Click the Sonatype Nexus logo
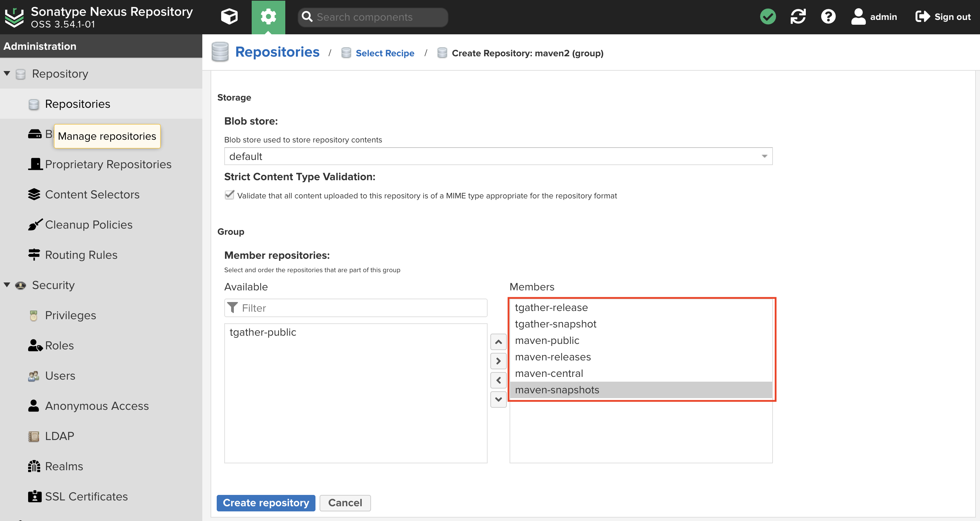Screen dimensions: 980x521 coord(14,17)
